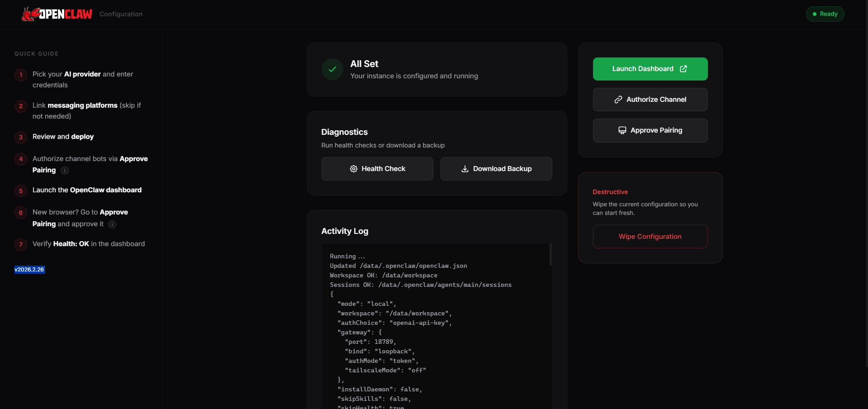
Task: Download a configuration backup
Action: [x=496, y=168]
